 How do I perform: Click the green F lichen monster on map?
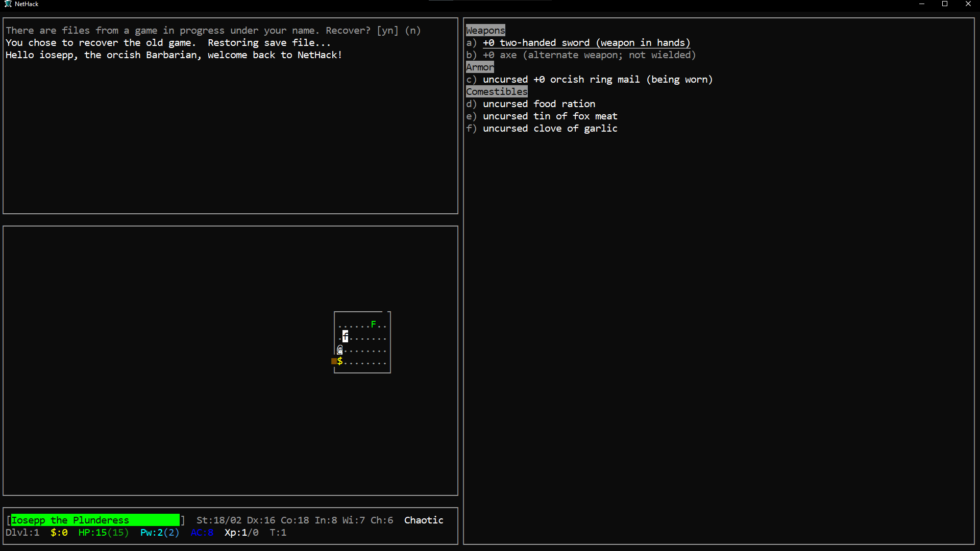pyautogui.click(x=374, y=324)
